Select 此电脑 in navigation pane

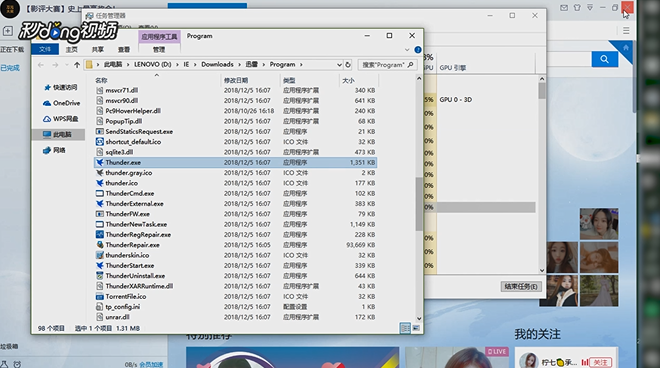tap(58, 135)
